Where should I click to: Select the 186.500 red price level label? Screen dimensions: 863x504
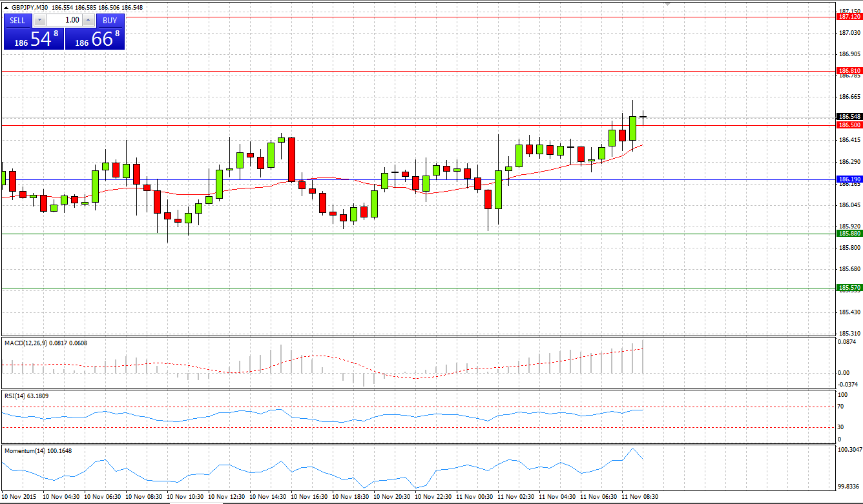[849, 125]
